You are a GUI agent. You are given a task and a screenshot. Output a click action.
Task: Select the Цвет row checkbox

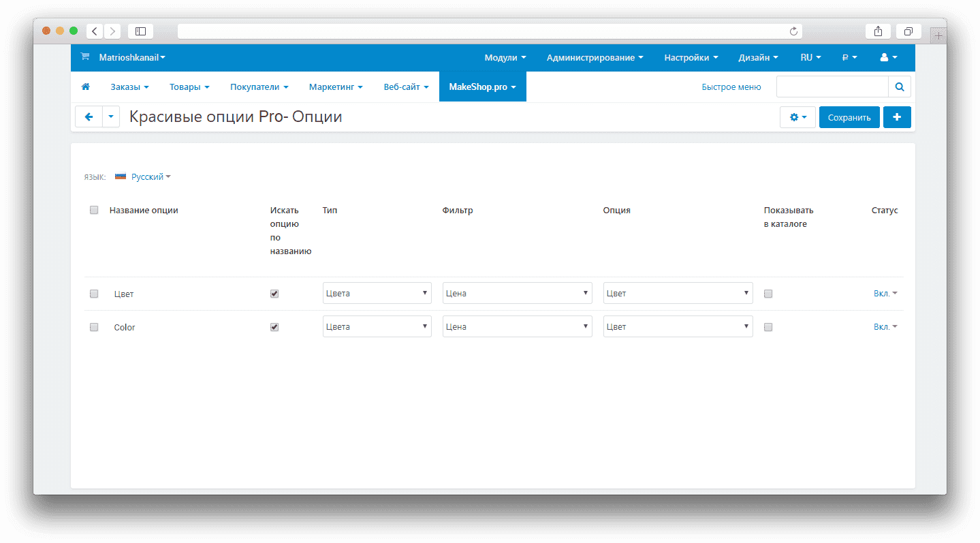coord(94,294)
